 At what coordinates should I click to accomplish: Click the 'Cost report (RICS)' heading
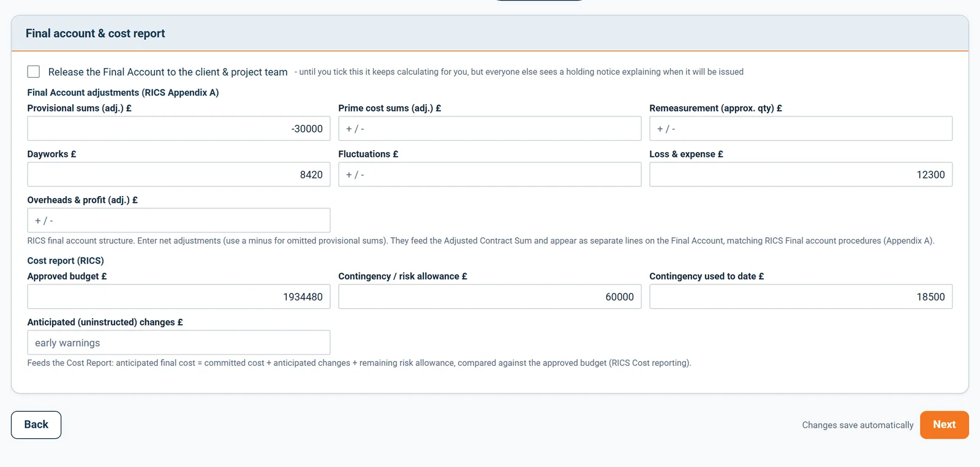pyautogui.click(x=66, y=260)
